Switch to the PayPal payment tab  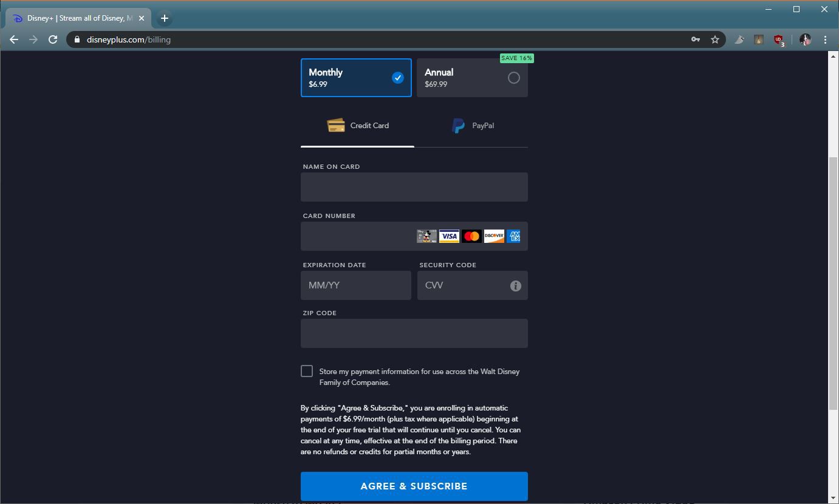pyautogui.click(x=471, y=126)
